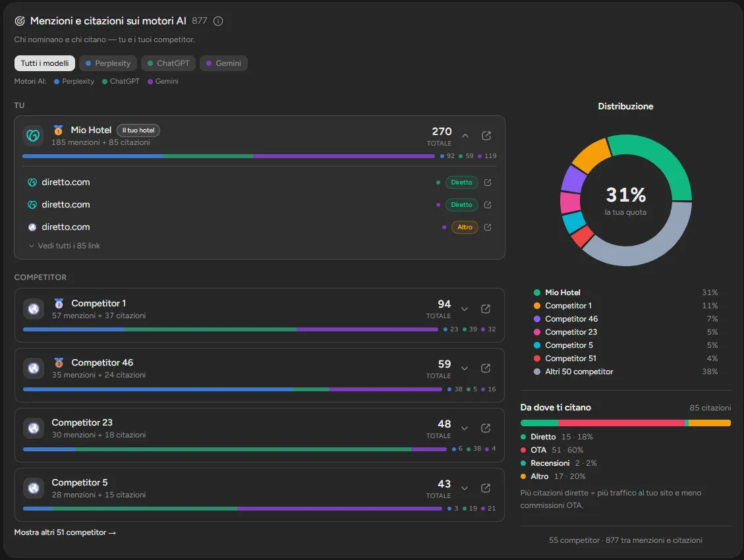Filter by ChatGPT model

pyautogui.click(x=169, y=63)
